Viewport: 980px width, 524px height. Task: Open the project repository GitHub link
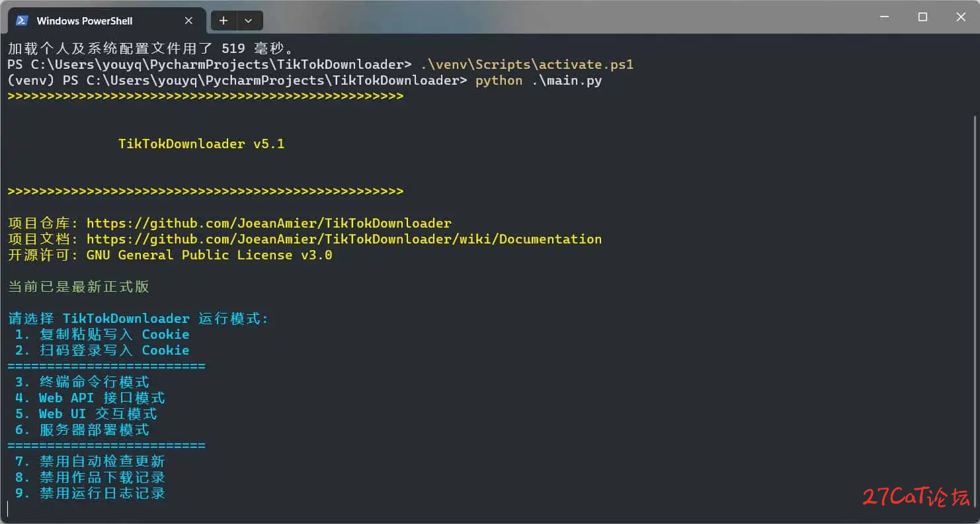[269, 223]
